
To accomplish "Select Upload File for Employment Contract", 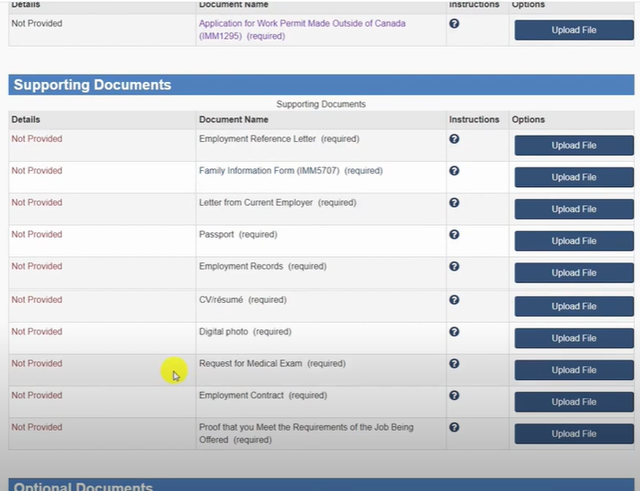I will (573, 402).
